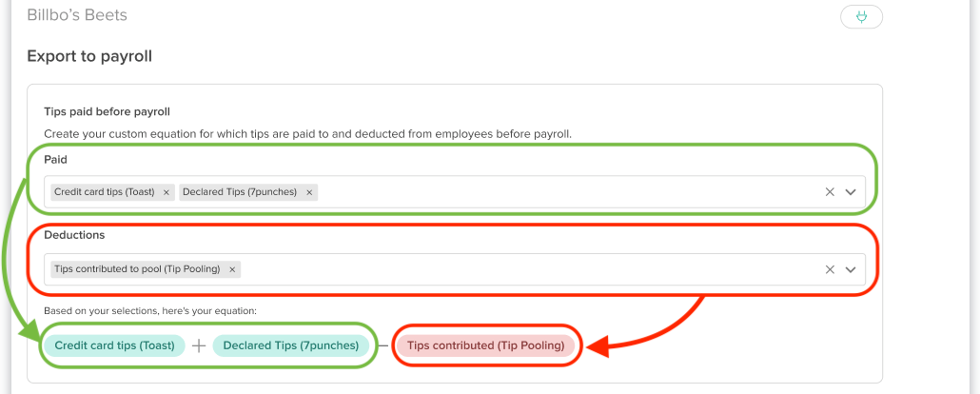Remove the Credit card tips (Toast) chip
Image resolution: width=980 pixels, height=394 pixels.
coord(167,192)
